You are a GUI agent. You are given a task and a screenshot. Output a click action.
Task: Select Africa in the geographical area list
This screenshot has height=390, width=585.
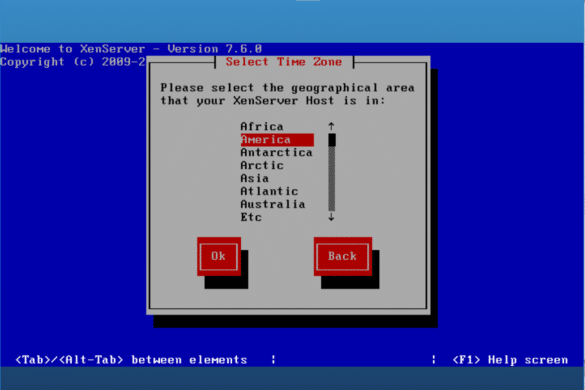point(262,127)
